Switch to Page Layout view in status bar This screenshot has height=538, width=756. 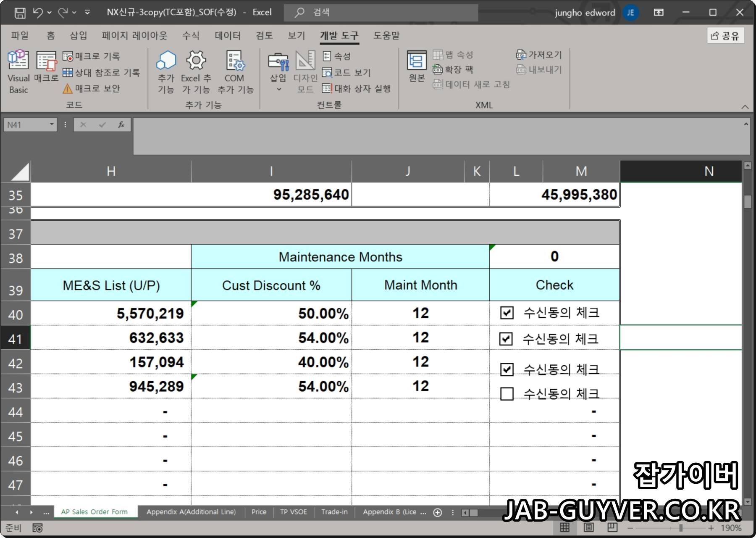588,527
